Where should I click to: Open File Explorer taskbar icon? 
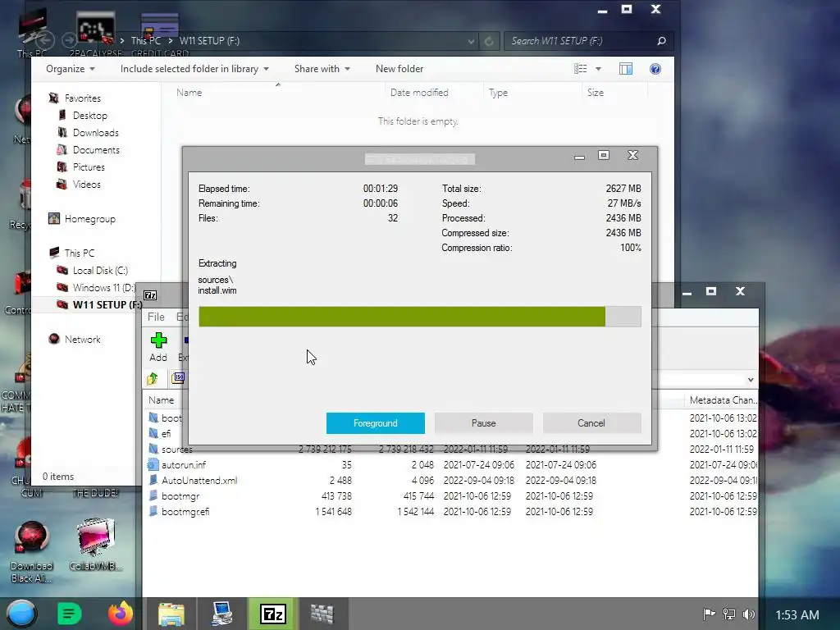pos(171,614)
